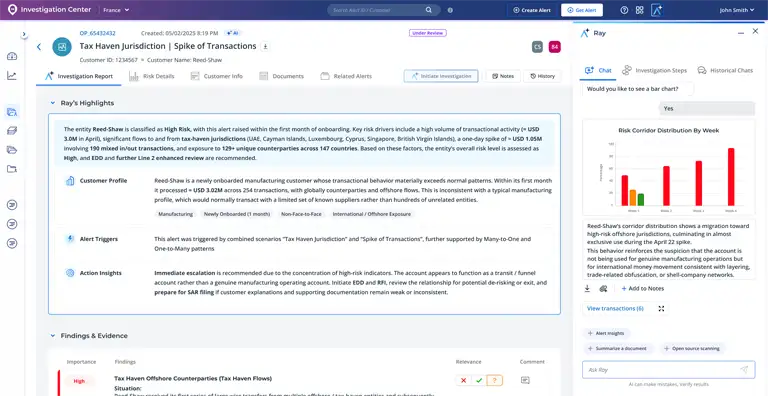Image resolution: width=768 pixels, height=396 pixels.
Task: Click Initiate Investigation button
Action: click(x=441, y=76)
